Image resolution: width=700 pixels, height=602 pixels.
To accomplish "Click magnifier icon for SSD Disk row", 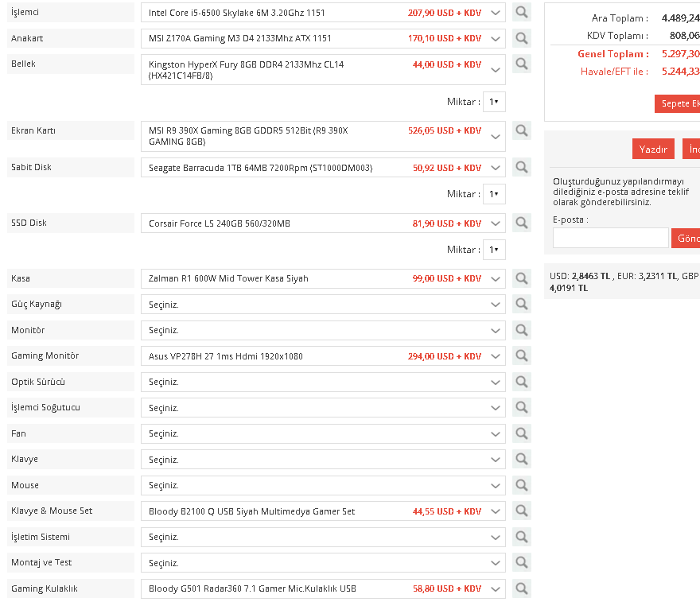I will pyautogui.click(x=521, y=223).
